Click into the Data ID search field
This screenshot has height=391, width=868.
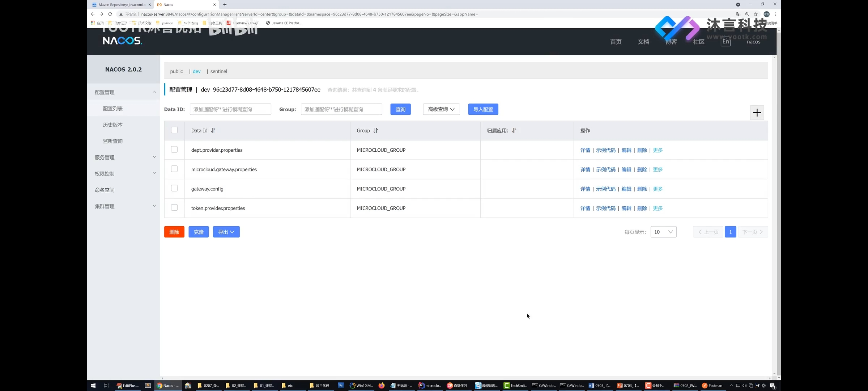tap(230, 109)
